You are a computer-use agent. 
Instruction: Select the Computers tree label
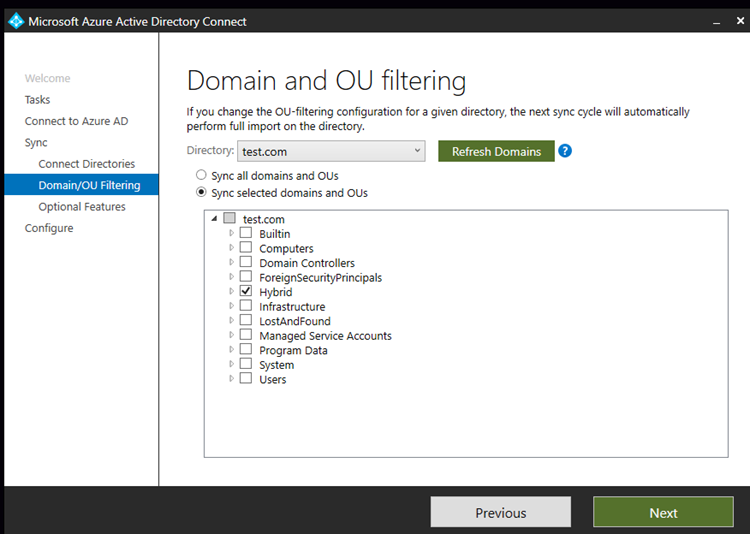286,249
